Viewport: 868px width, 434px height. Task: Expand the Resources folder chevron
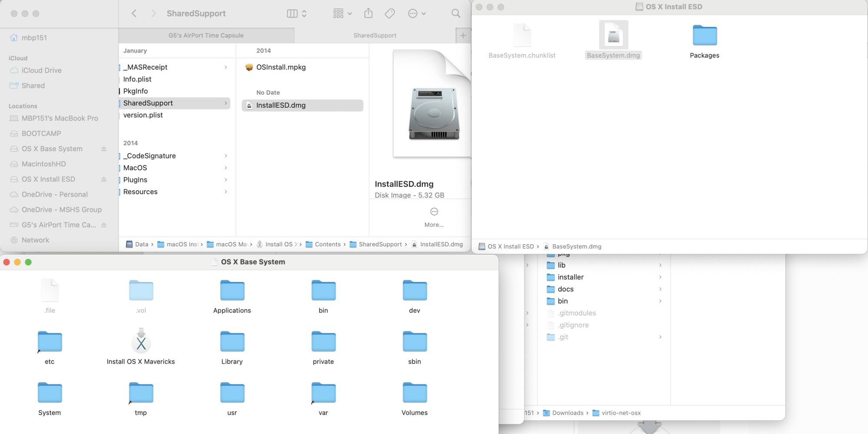pyautogui.click(x=226, y=192)
